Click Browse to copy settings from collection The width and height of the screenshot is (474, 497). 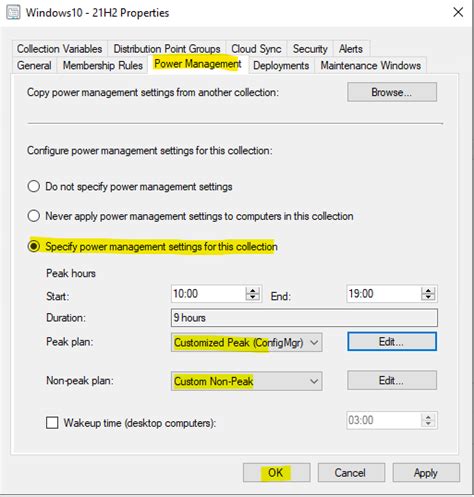pyautogui.click(x=392, y=92)
